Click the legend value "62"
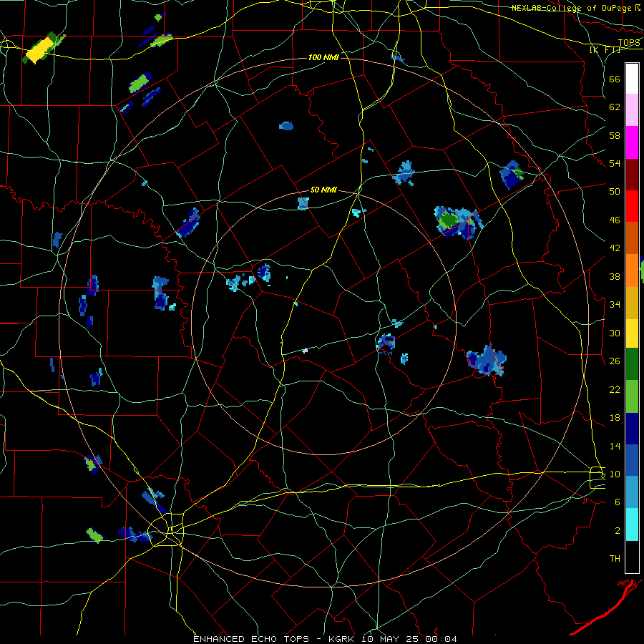 (x=615, y=107)
